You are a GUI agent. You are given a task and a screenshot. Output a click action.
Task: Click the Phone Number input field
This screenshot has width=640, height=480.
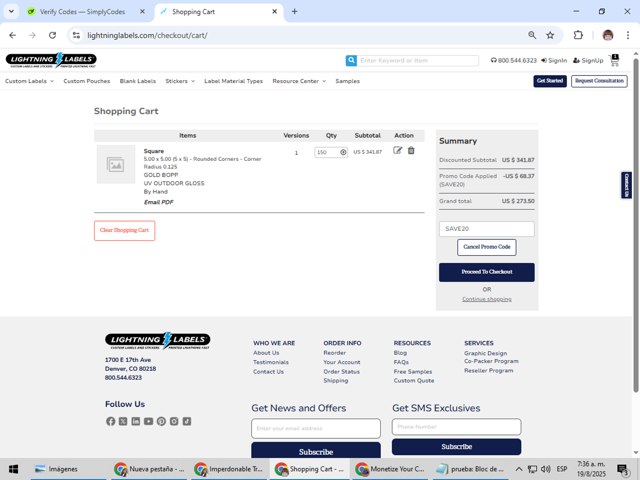coord(456,427)
